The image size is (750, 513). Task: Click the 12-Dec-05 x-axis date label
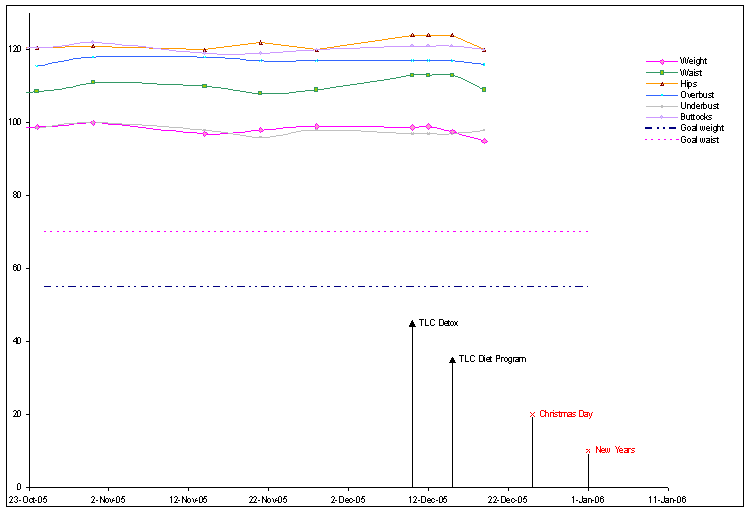click(428, 500)
